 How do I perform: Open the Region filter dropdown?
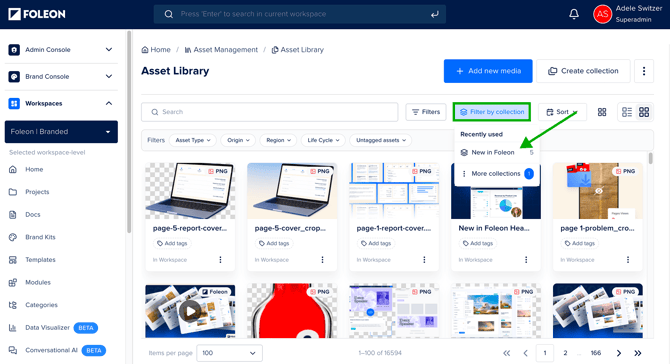tap(278, 140)
